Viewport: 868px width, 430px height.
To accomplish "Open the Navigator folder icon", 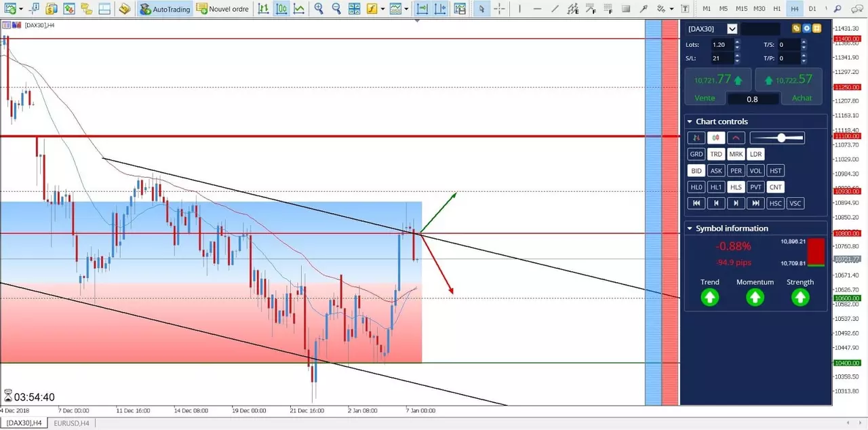I will [86, 9].
